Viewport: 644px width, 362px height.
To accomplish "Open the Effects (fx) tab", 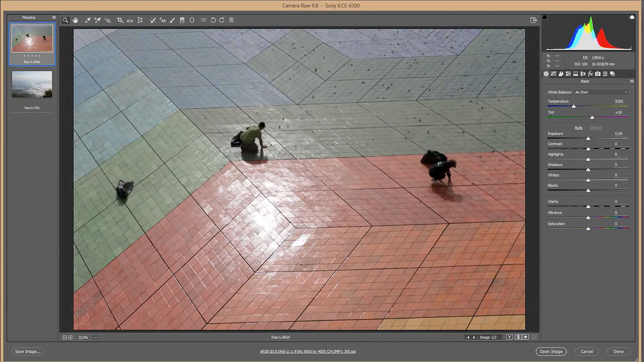I will pos(590,74).
